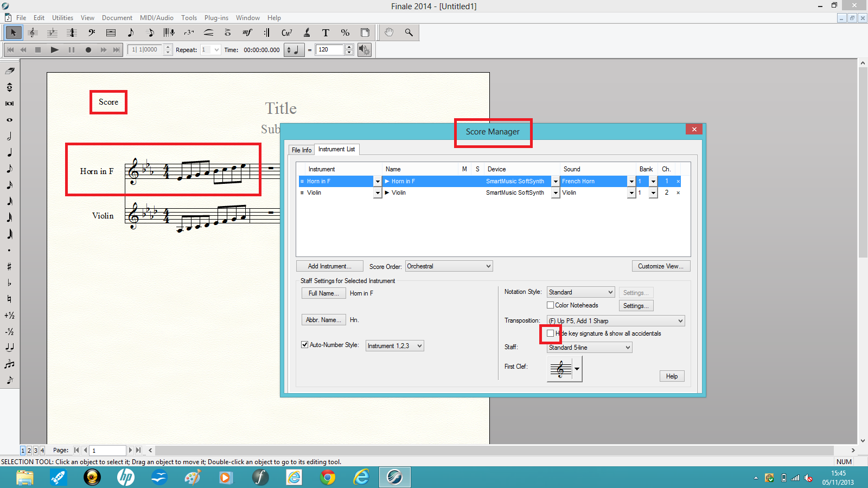Open Google Chrome from the taskbar

[x=328, y=477]
